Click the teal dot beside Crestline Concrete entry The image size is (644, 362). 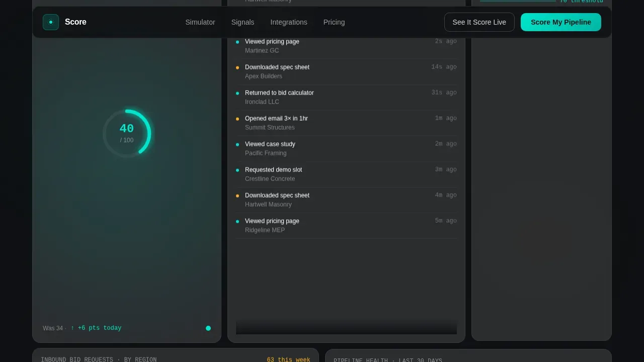coord(237,170)
